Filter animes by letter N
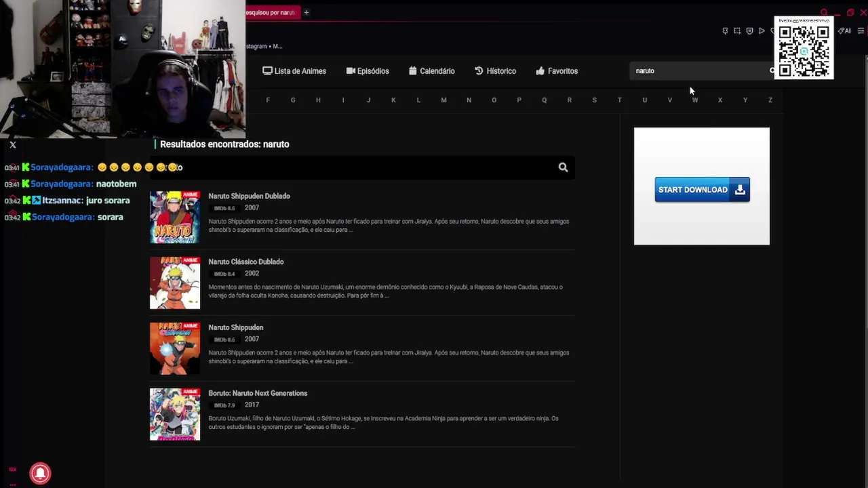This screenshot has width=868, height=488. pos(469,100)
